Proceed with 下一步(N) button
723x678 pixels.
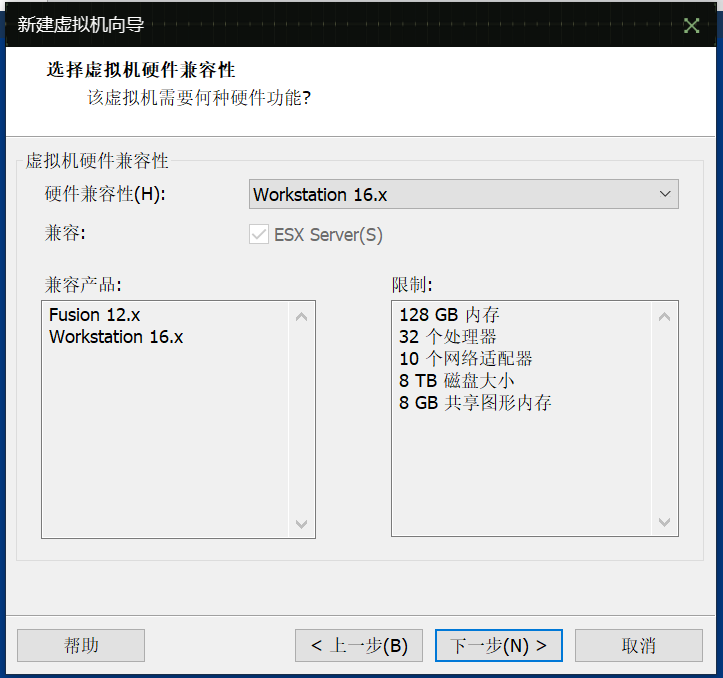point(498,645)
